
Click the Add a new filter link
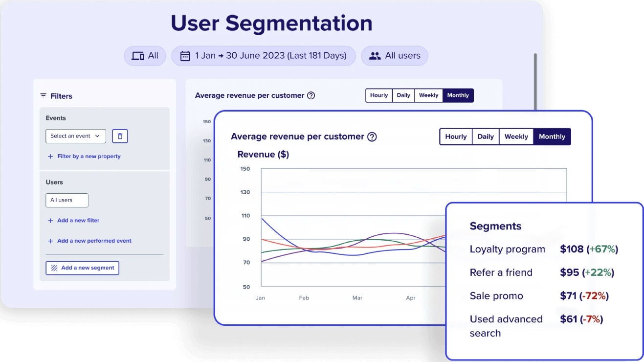[x=77, y=220]
